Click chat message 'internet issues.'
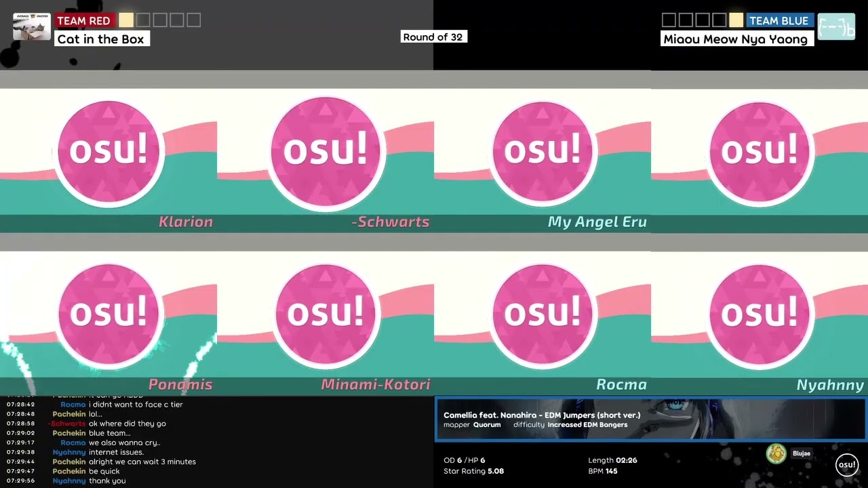The width and height of the screenshot is (868, 488). coord(116,452)
